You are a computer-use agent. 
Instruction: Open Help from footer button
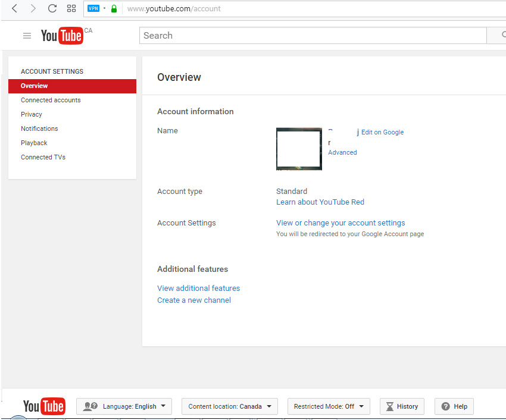[x=454, y=406]
